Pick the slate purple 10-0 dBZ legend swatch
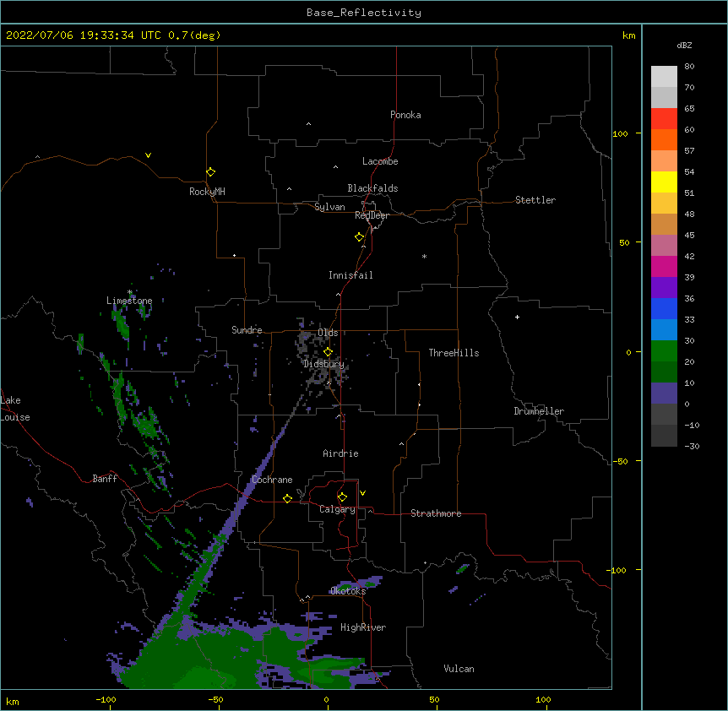The width and height of the screenshot is (728, 711). tap(664, 393)
